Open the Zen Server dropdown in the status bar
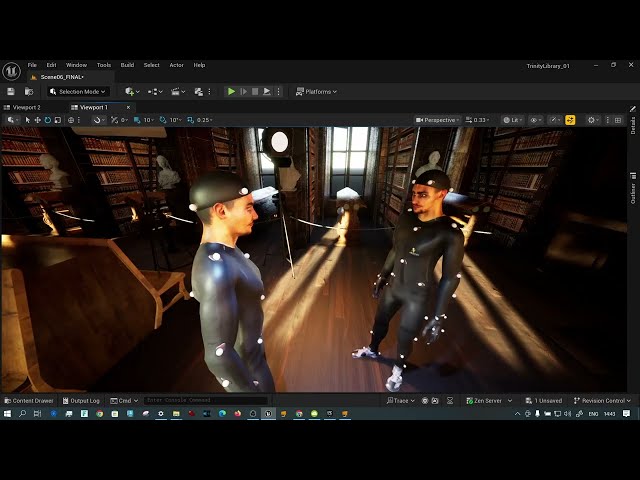The image size is (640, 480). pyautogui.click(x=489, y=401)
